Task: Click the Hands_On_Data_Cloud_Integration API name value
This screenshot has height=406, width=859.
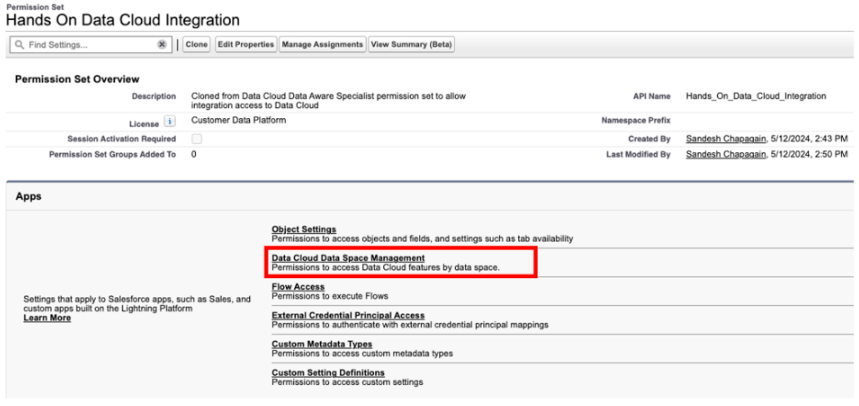Action: coord(755,96)
